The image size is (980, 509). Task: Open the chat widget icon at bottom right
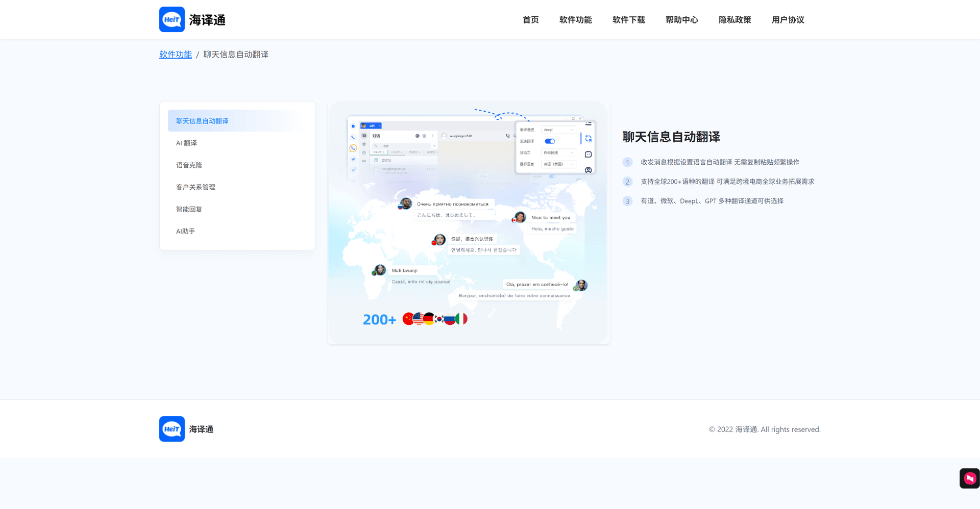pos(969,478)
